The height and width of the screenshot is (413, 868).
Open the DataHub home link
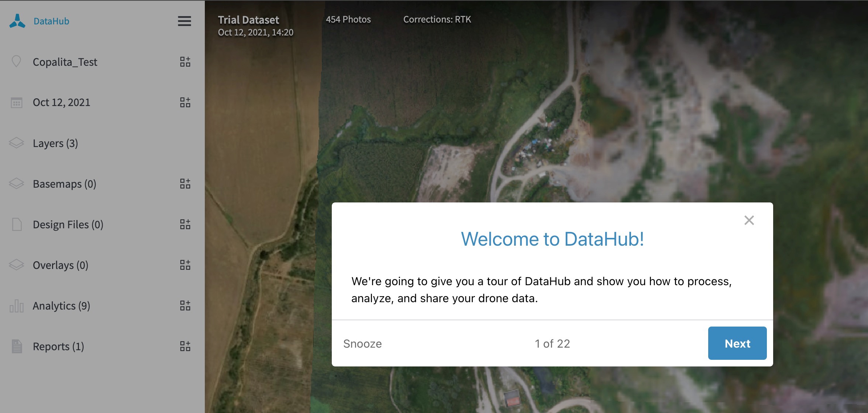(51, 21)
